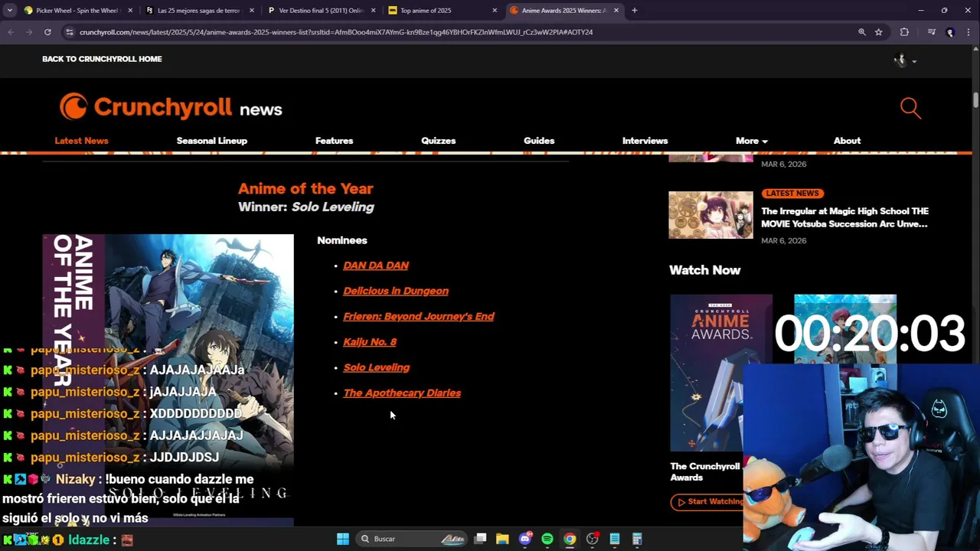Open the media controls icon in toolbar
Screen dimensions: 980x551
931,32
